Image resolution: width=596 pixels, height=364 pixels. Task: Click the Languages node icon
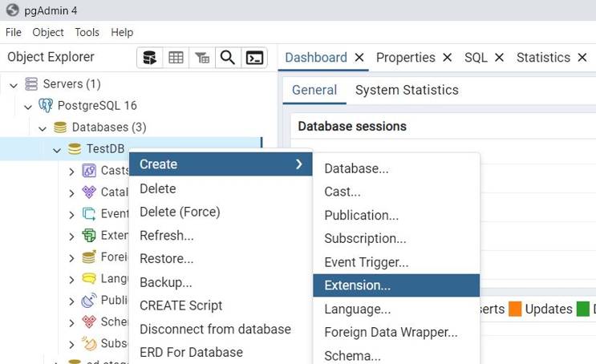coord(89,279)
